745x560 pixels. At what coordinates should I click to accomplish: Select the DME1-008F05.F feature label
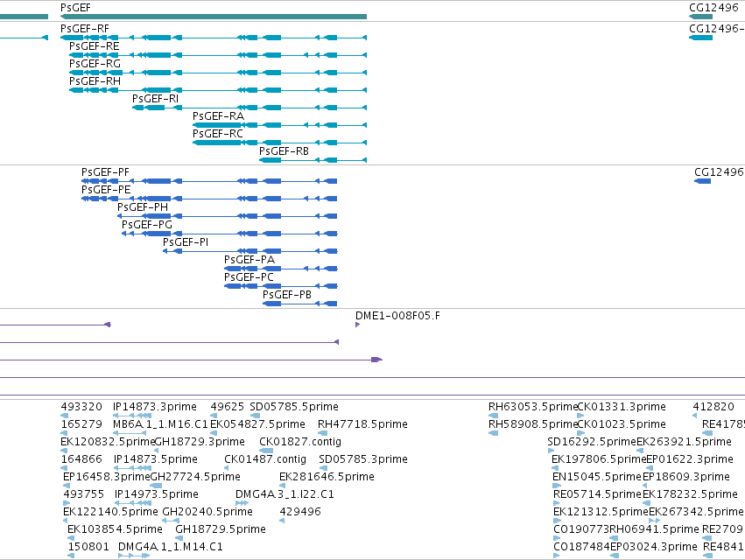pos(397,316)
